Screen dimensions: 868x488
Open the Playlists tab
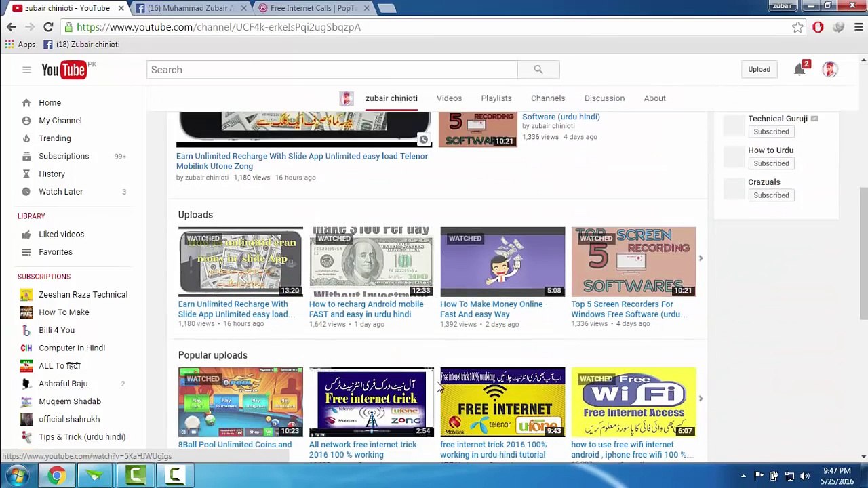tap(496, 98)
